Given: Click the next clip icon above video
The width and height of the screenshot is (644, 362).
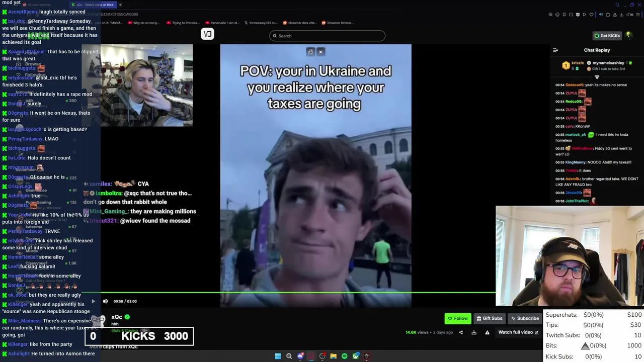Looking at the screenshot, I should pyautogui.click(x=320, y=52).
